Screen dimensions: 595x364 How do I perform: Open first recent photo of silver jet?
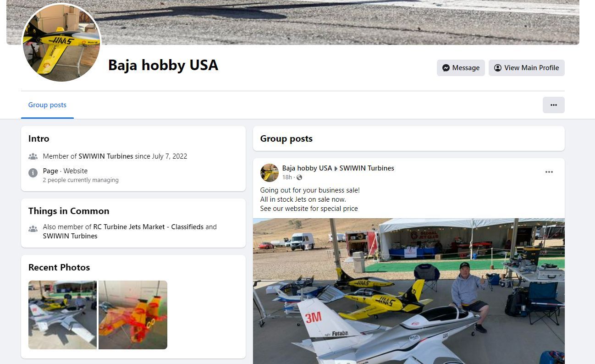click(x=62, y=315)
